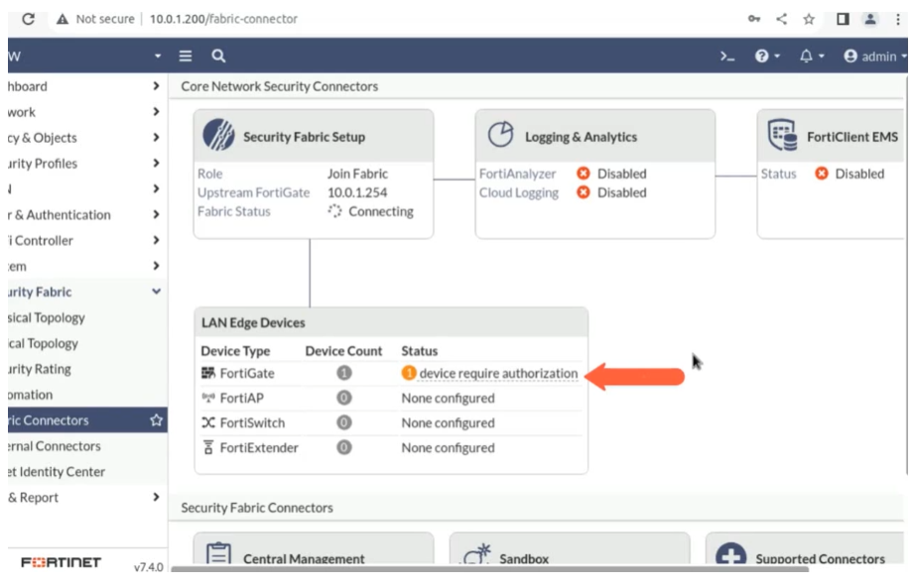Image resolution: width=914 pixels, height=588 pixels.
Task: Open the browser three-dot menu
Action: click(x=898, y=19)
